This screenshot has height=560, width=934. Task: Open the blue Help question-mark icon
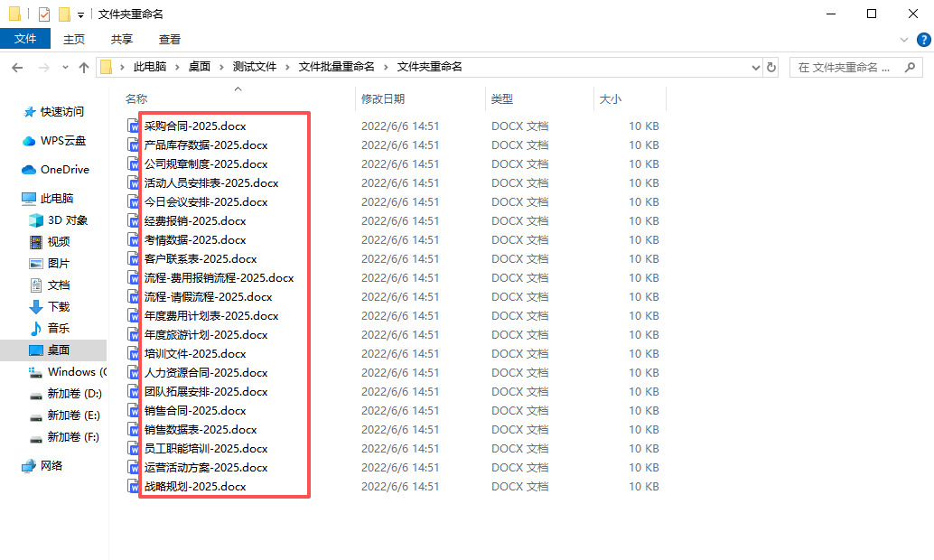tap(924, 40)
